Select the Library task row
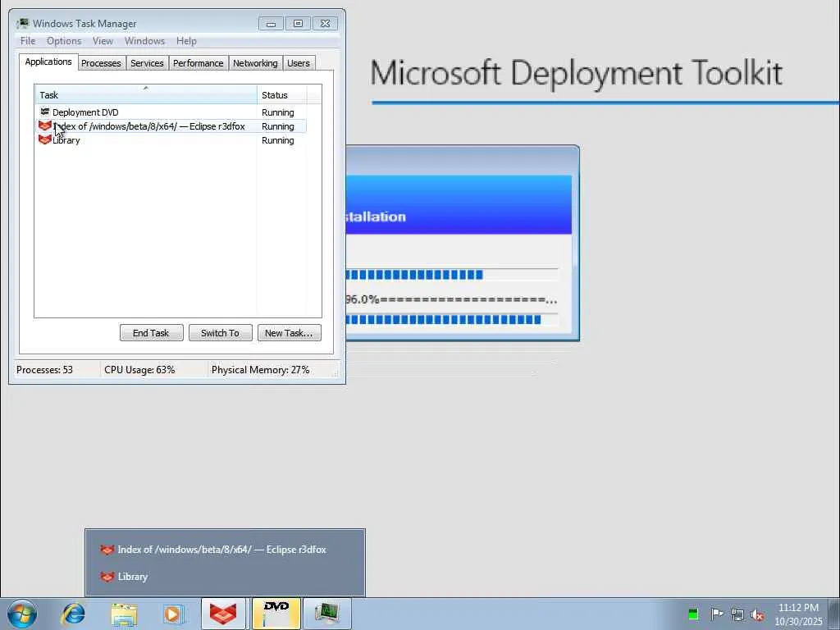Image resolution: width=840 pixels, height=630 pixels. (x=171, y=139)
